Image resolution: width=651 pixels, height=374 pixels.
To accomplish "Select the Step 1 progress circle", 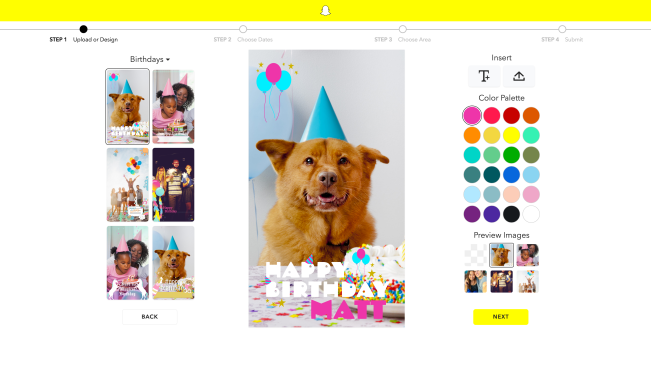I will 83,29.
